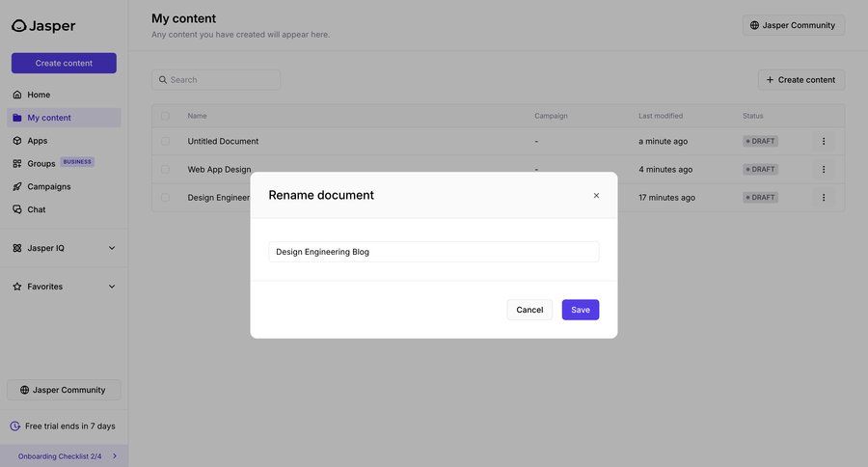This screenshot has height=467, width=868.
Task: Open three-dot menu for Web App Design
Action: [824, 169]
